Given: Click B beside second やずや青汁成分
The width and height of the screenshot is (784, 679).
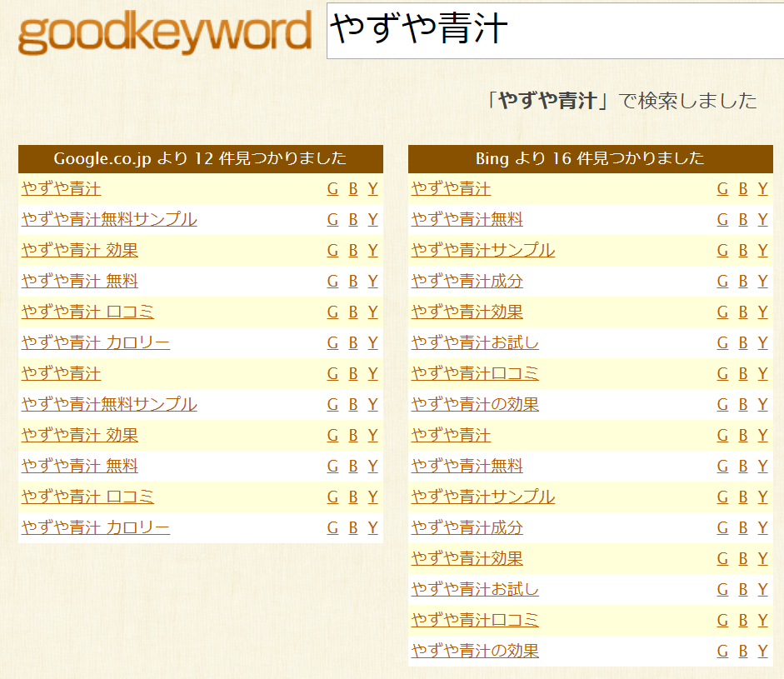Looking at the screenshot, I should [x=743, y=527].
